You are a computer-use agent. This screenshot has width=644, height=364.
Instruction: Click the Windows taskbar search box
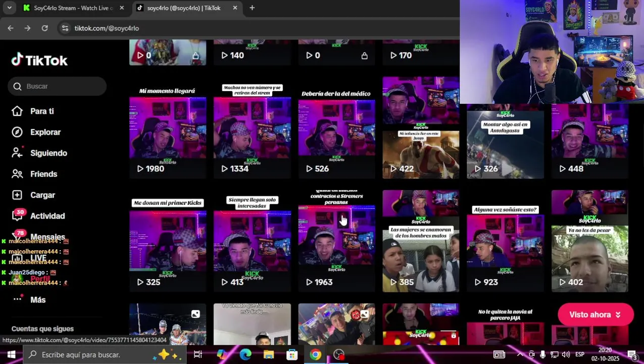click(105, 355)
